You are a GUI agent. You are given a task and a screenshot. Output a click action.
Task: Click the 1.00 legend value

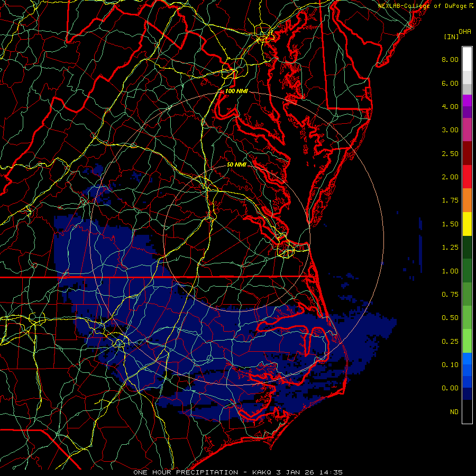click(x=450, y=271)
